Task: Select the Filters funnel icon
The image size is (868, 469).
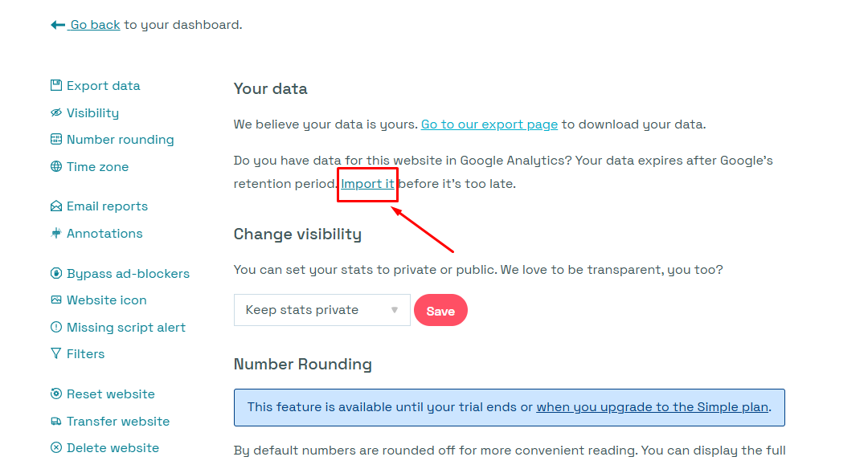Action: tap(55, 353)
